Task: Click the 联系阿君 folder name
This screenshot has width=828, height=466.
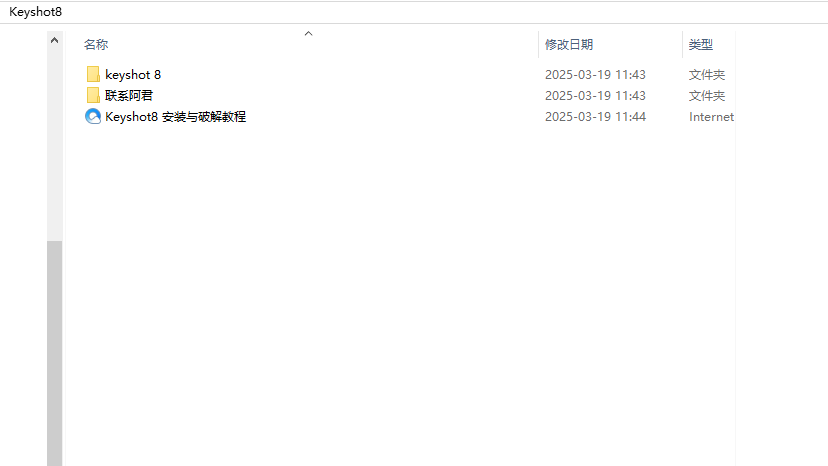Action: click(x=129, y=96)
